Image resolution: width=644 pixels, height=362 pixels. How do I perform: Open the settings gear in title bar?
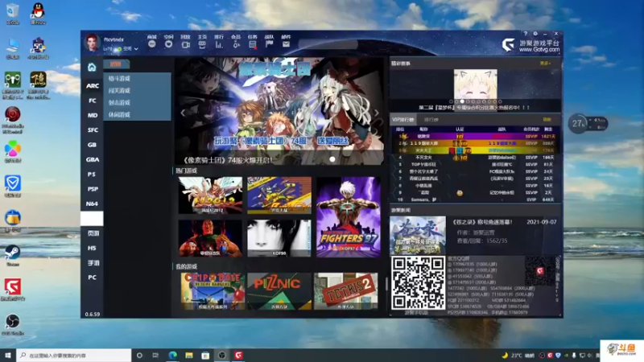click(x=535, y=34)
